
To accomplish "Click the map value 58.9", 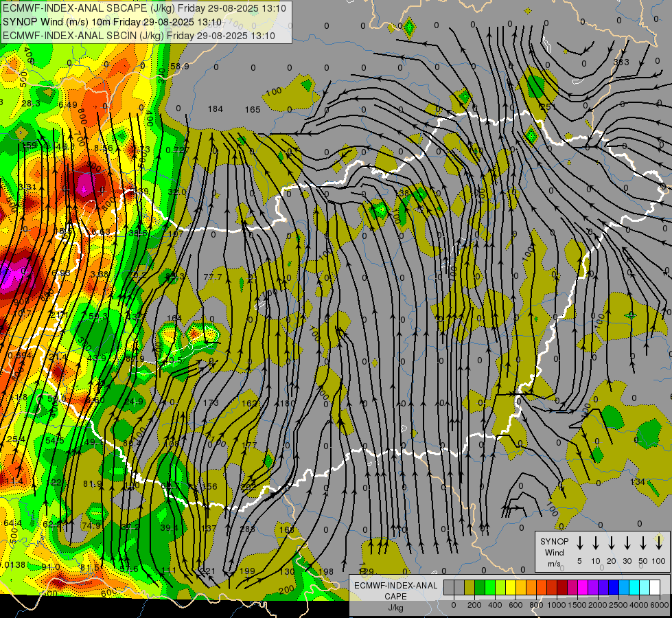I will 180,66.
